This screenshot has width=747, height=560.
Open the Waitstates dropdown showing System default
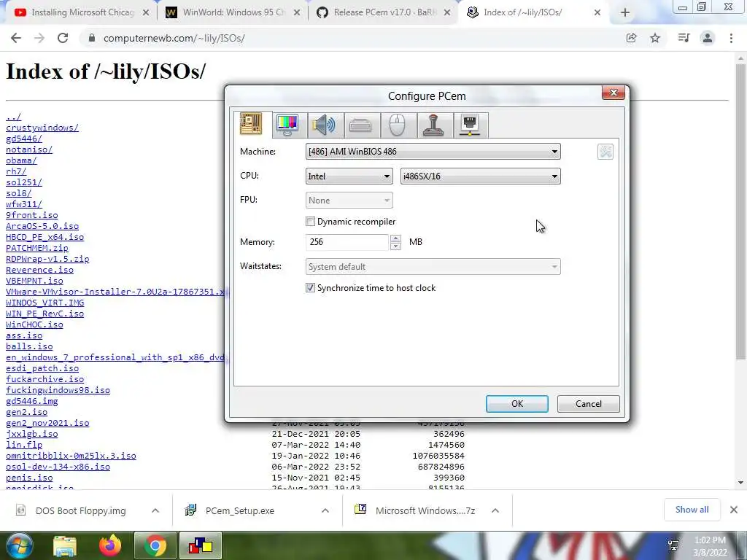click(433, 267)
